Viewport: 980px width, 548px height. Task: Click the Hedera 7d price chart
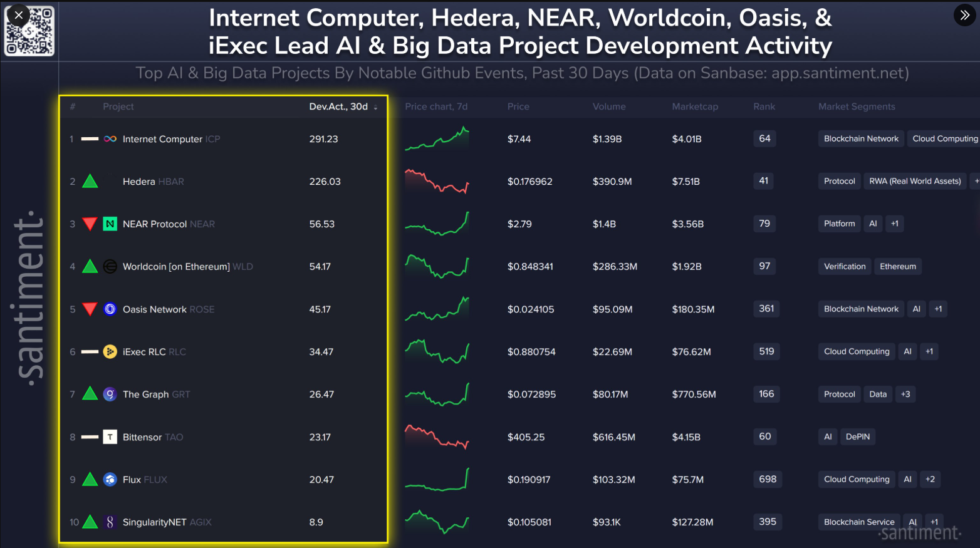pyautogui.click(x=437, y=181)
